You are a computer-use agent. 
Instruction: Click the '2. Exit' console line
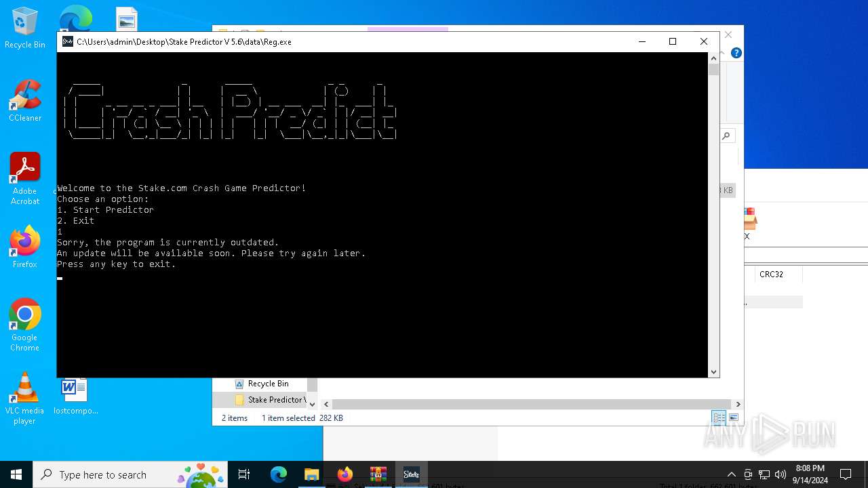pyautogui.click(x=75, y=221)
